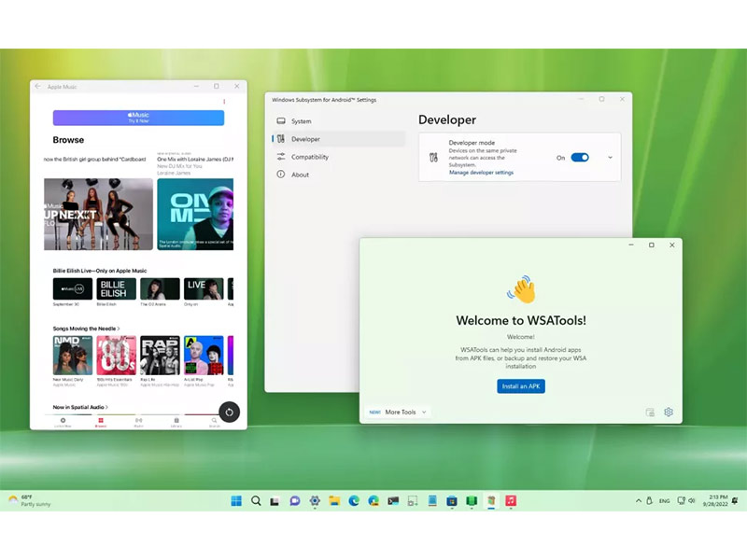Image resolution: width=747 pixels, height=560 pixels.
Task: Open taskbar Search magnifier
Action: (x=256, y=501)
